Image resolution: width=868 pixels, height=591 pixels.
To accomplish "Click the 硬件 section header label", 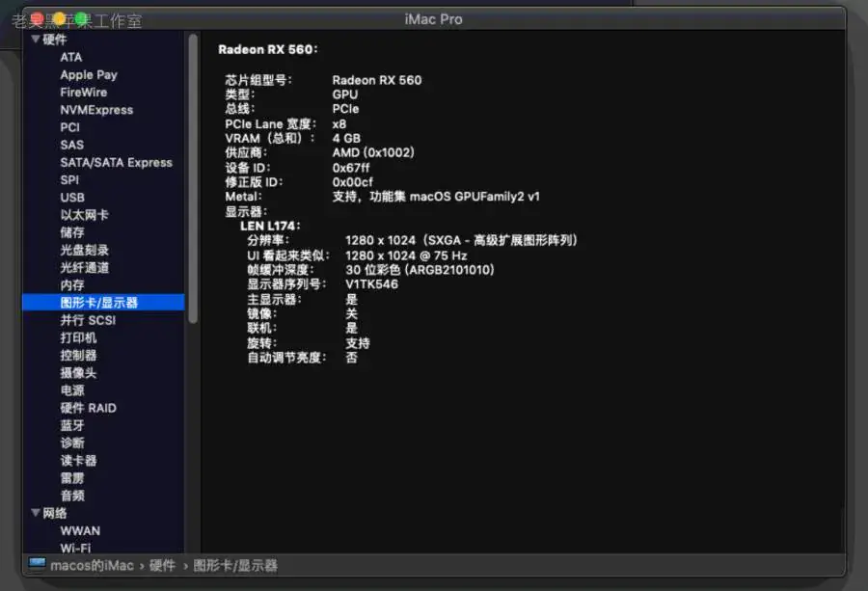I will pyautogui.click(x=54, y=40).
